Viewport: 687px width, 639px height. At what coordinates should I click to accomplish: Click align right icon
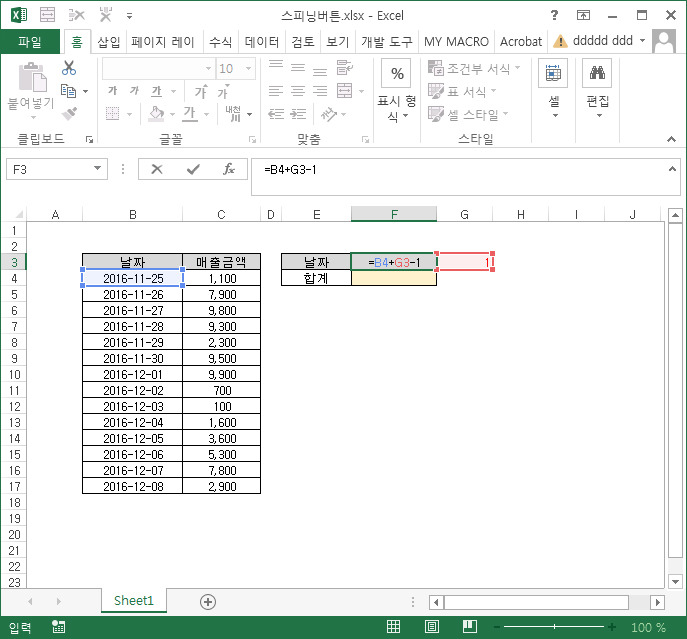320,91
